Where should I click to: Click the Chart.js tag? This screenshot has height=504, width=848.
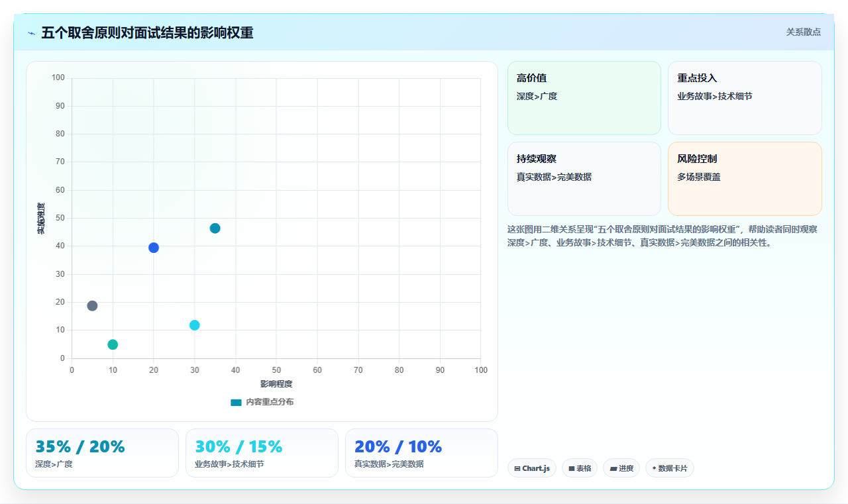(x=532, y=468)
